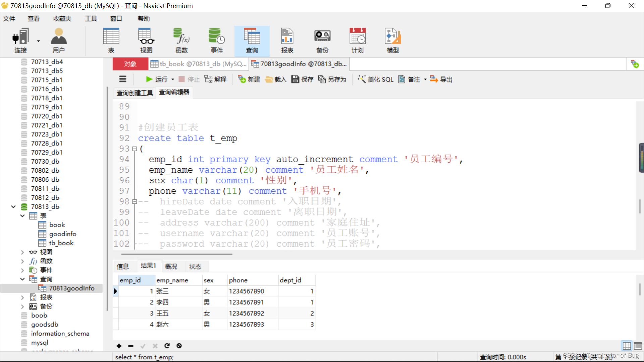Fold code block at line 93

pos(135,149)
